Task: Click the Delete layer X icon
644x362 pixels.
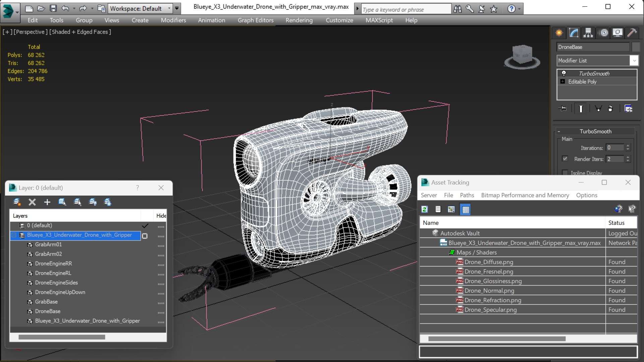Action: coord(32,202)
